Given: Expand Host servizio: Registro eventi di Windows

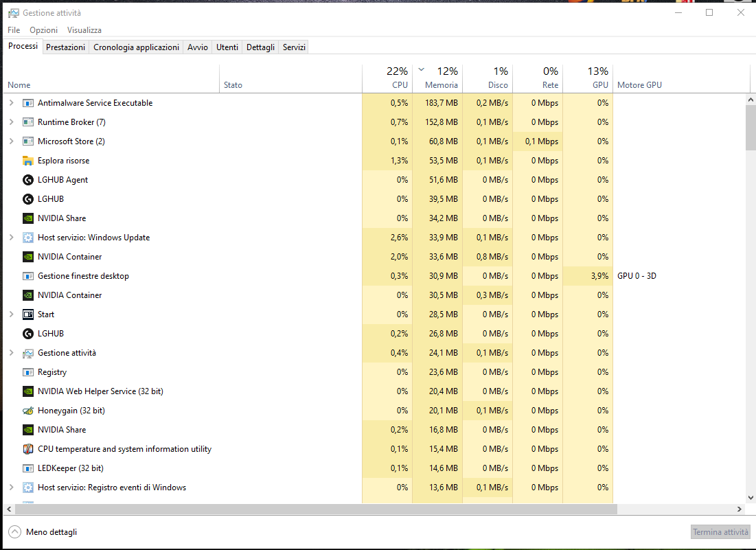Looking at the screenshot, I should pyautogui.click(x=12, y=488).
